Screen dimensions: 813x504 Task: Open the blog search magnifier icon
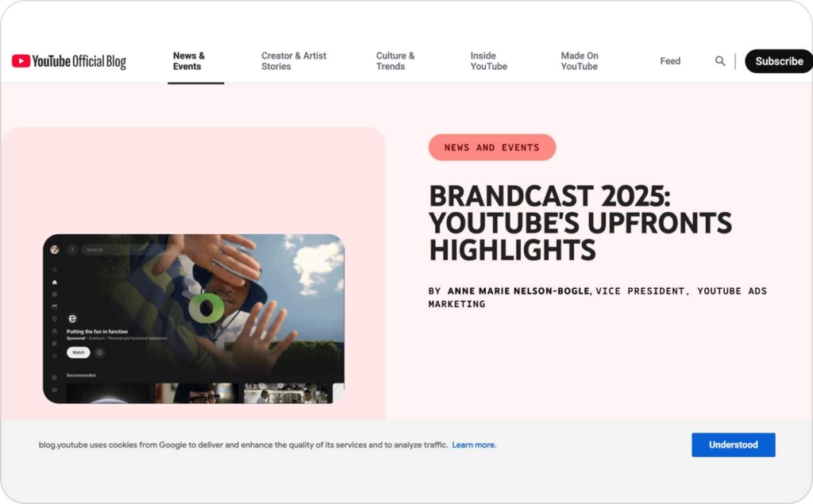[720, 60]
